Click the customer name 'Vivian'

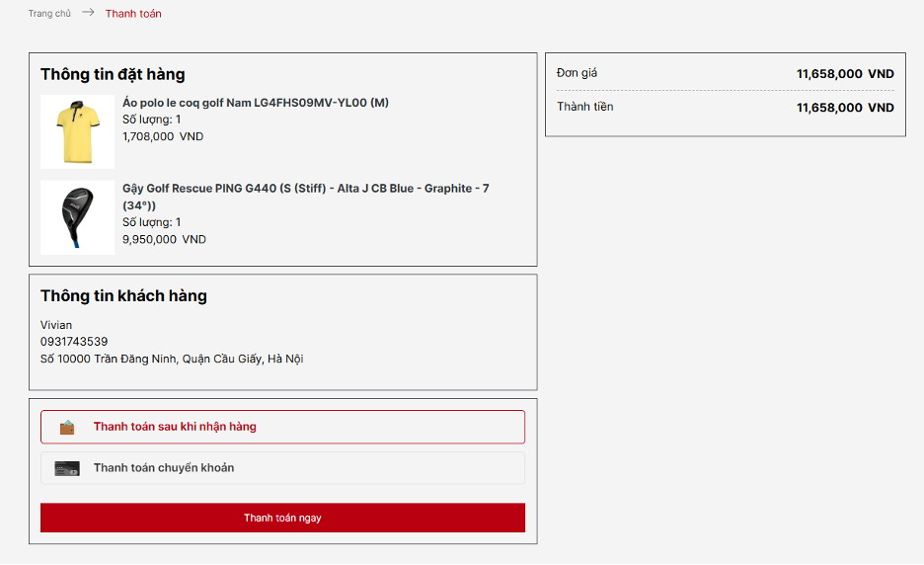pyautogui.click(x=56, y=325)
